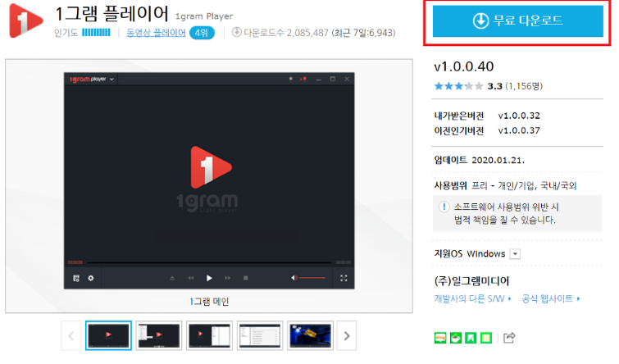Click the exclamation info icon in the warning box
This screenshot has height=364, width=619.
(x=444, y=207)
